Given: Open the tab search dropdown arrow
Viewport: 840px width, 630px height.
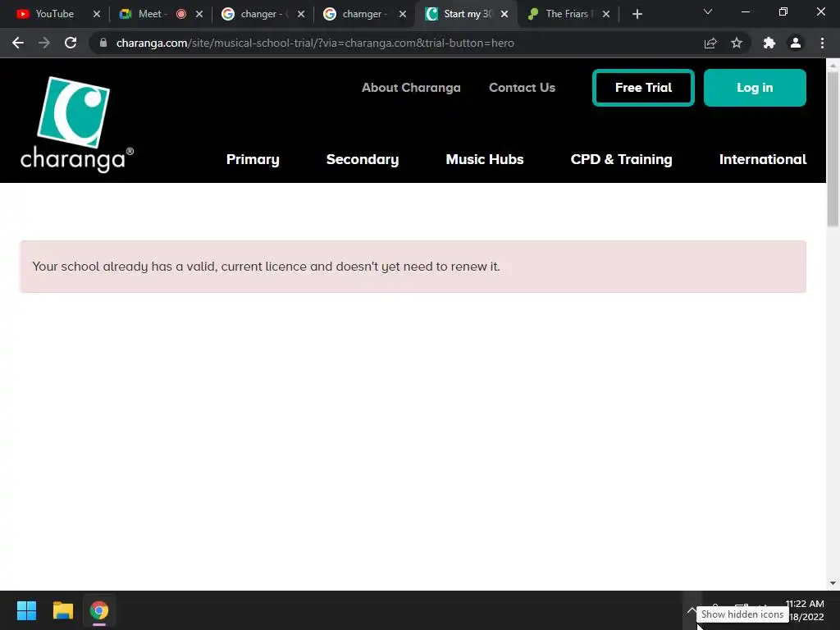Looking at the screenshot, I should point(708,11).
